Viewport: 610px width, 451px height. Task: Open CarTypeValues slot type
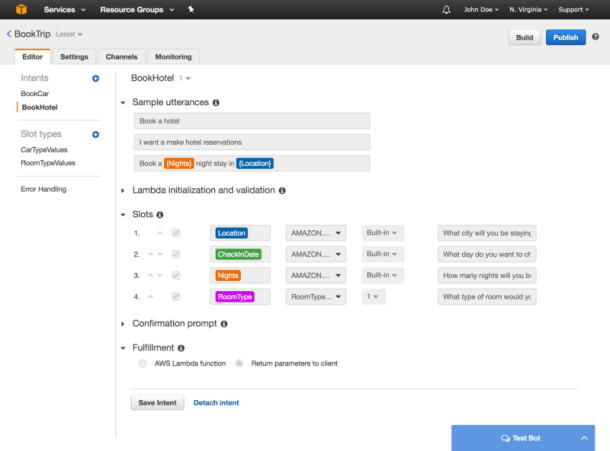(44, 150)
